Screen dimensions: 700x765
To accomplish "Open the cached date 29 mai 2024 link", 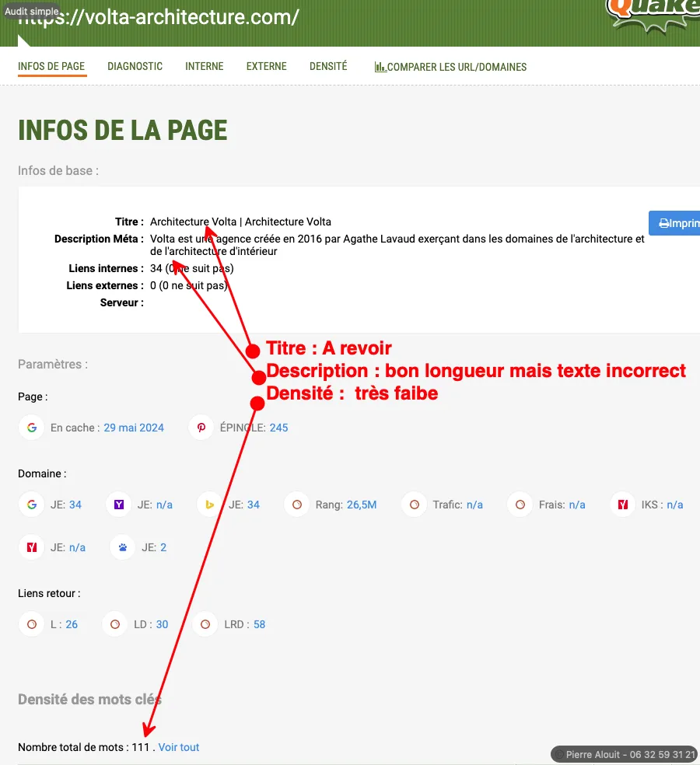I will tap(134, 428).
